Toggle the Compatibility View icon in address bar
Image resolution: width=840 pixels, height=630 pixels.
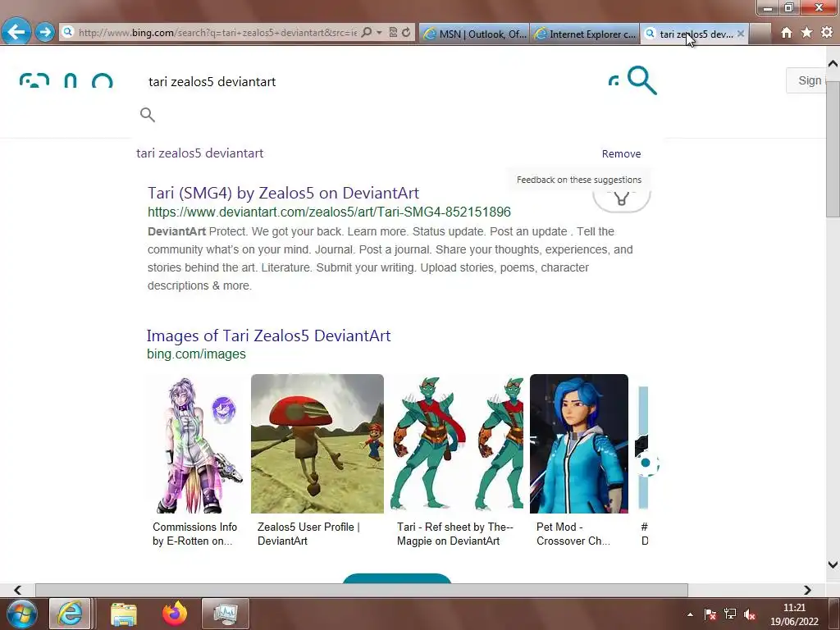(x=393, y=33)
